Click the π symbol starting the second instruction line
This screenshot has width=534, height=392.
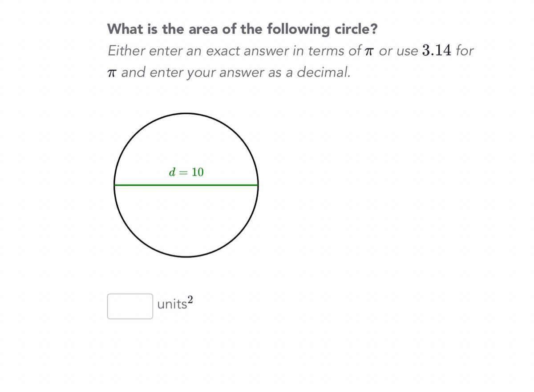click(x=112, y=72)
